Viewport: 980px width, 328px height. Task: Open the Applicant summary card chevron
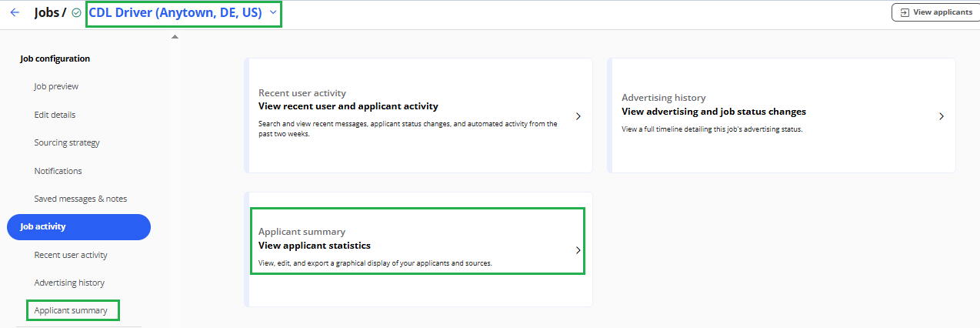(578, 250)
